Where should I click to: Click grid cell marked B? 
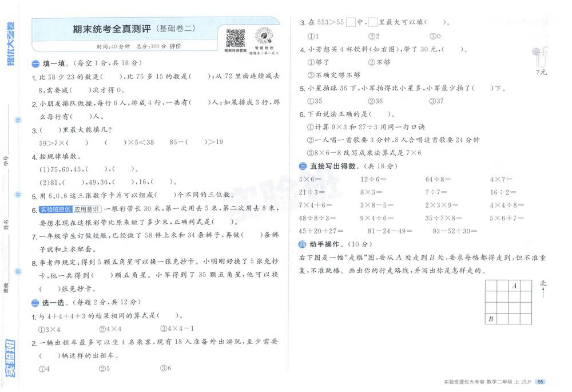pyautogui.click(x=491, y=319)
